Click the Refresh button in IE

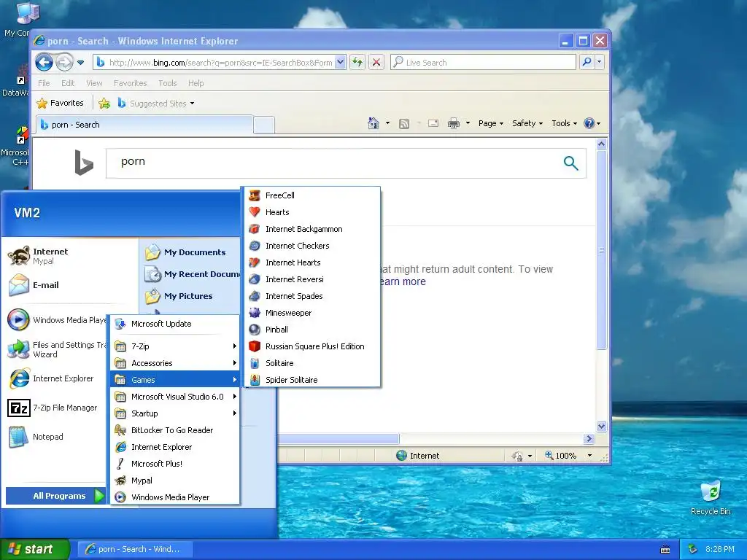coord(357,63)
